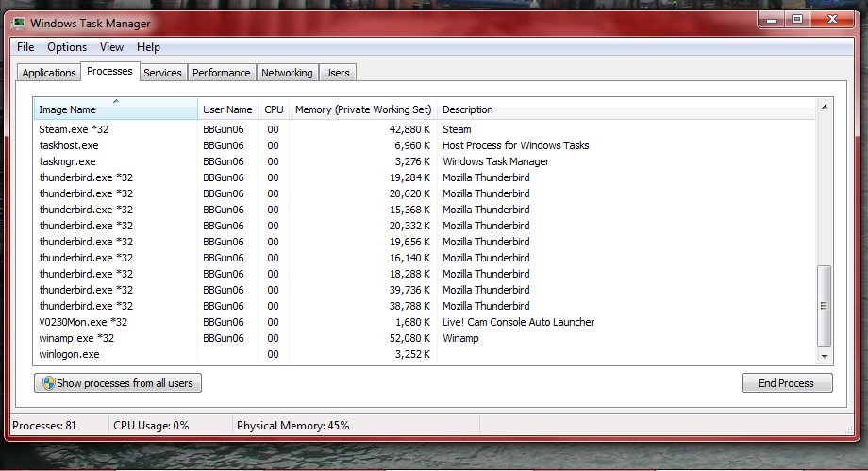
Task: Switch to the Users tab
Action: pos(337,73)
